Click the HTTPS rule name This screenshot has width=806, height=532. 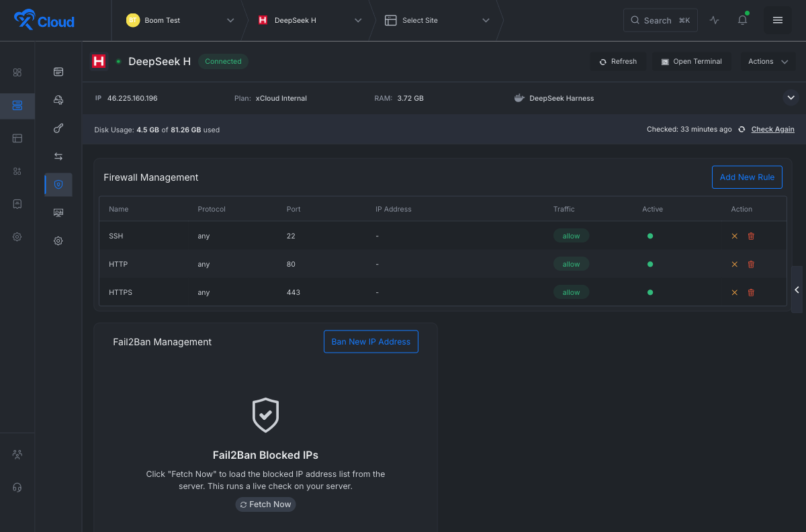(x=119, y=293)
